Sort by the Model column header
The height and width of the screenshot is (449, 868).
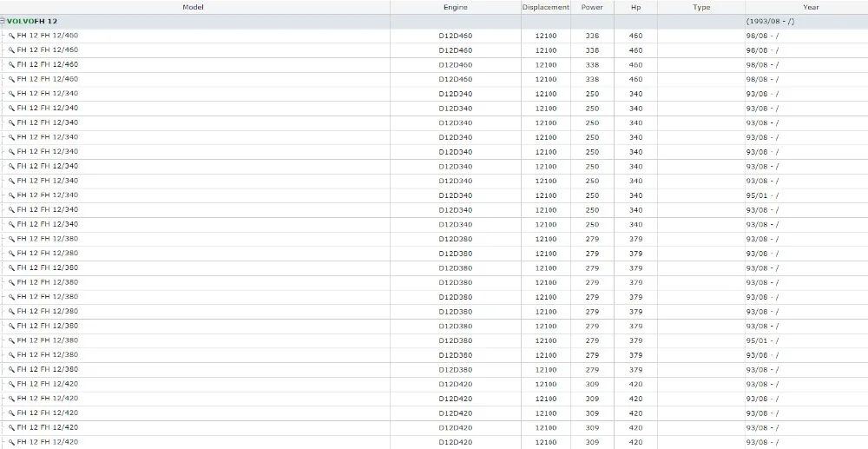coord(194,7)
